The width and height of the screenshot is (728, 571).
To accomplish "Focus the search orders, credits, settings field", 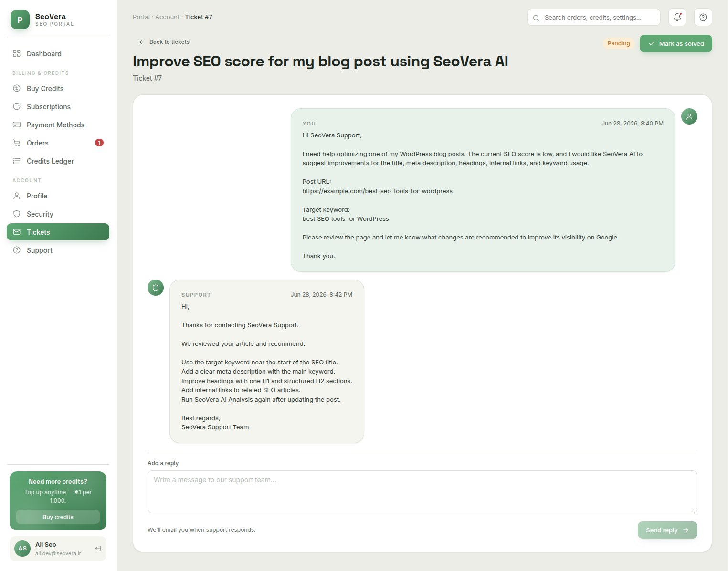I will pyautogui.click(x=594, y=17).
